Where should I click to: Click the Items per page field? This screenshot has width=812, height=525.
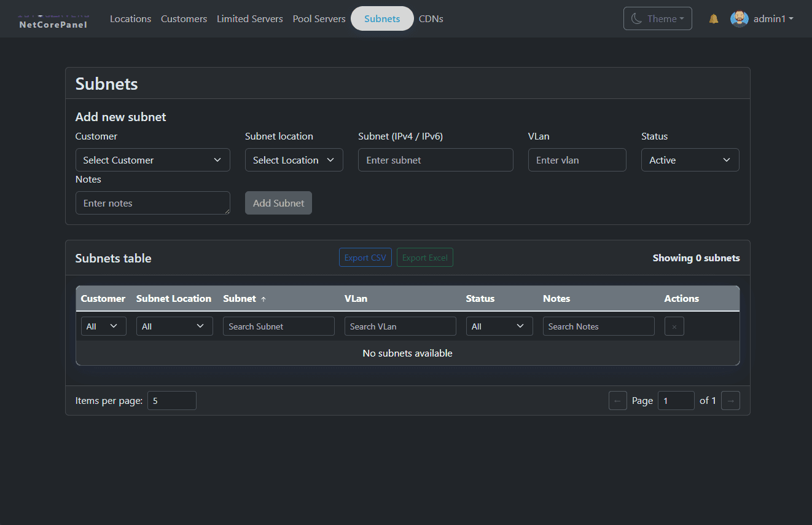(172, 401)
